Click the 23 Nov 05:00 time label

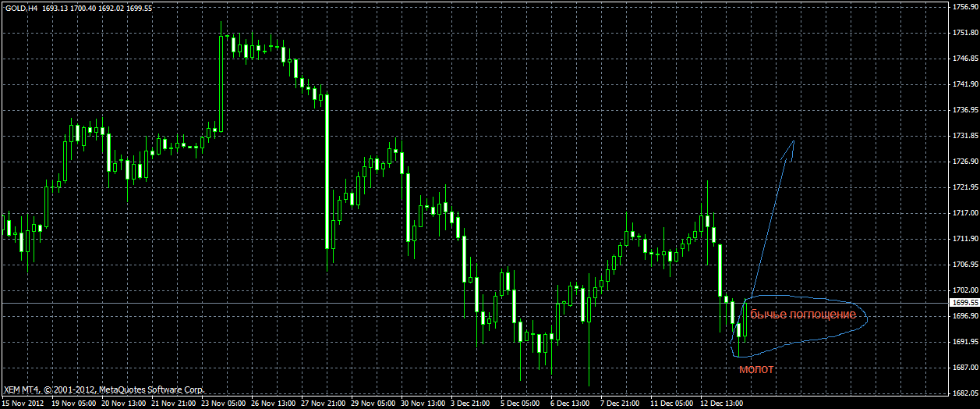[224, 404]
